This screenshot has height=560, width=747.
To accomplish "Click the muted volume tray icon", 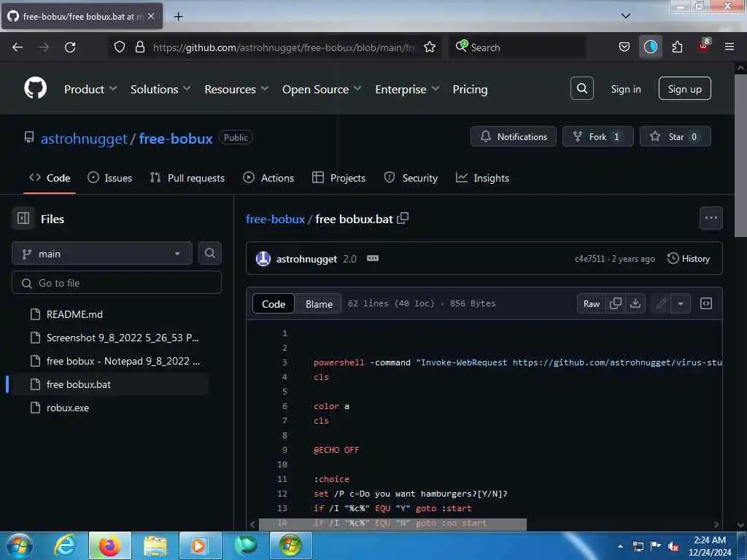I will pos(673,546).
